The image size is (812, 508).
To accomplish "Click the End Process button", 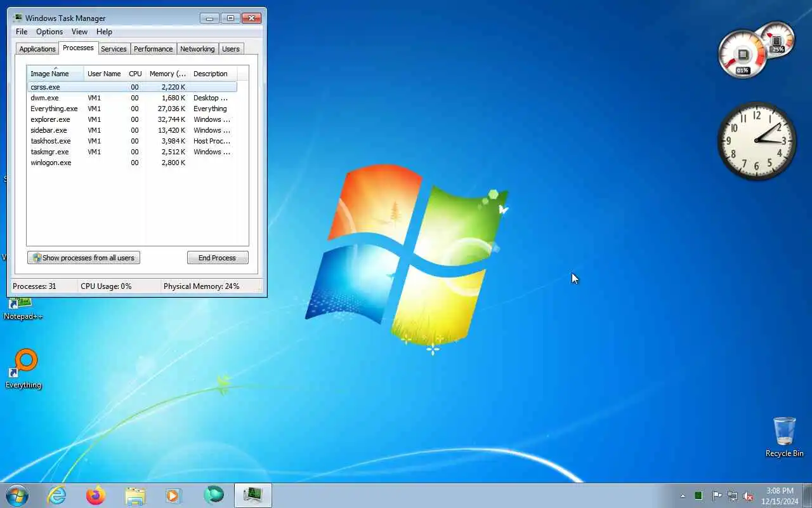I will 218,258.
